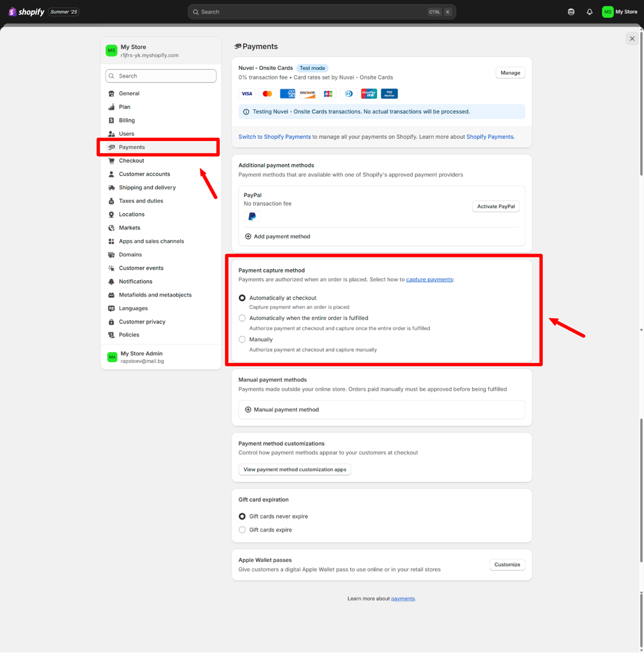Open Learn more about Shopify Payments link

click(490, 137)
